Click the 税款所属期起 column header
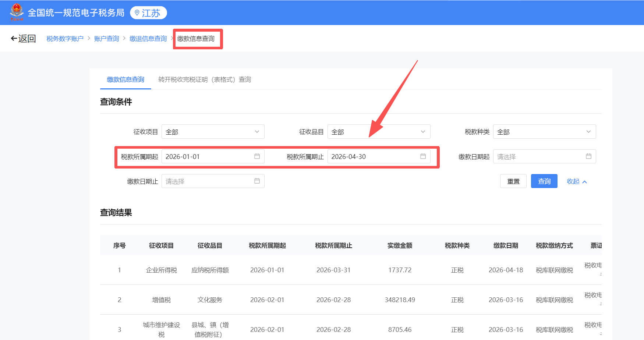644x340 pixels. [x=267, y=245]
